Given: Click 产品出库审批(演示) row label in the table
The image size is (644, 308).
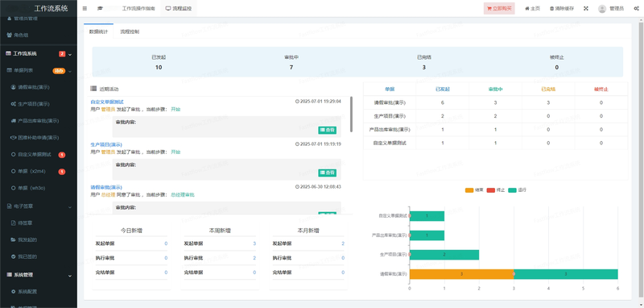Looking at the screenshot, I should 390,130.
